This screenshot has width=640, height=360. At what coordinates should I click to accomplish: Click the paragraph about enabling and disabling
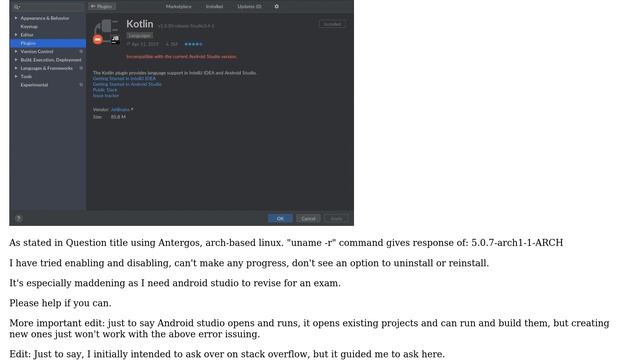pos(249,263)
